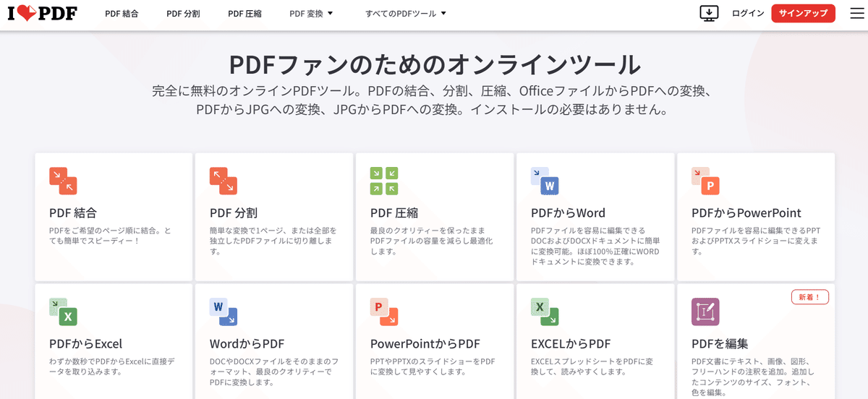Open the PDF 圧縮 card title
This screenshot has width=868, height=399.
[394, 213]
